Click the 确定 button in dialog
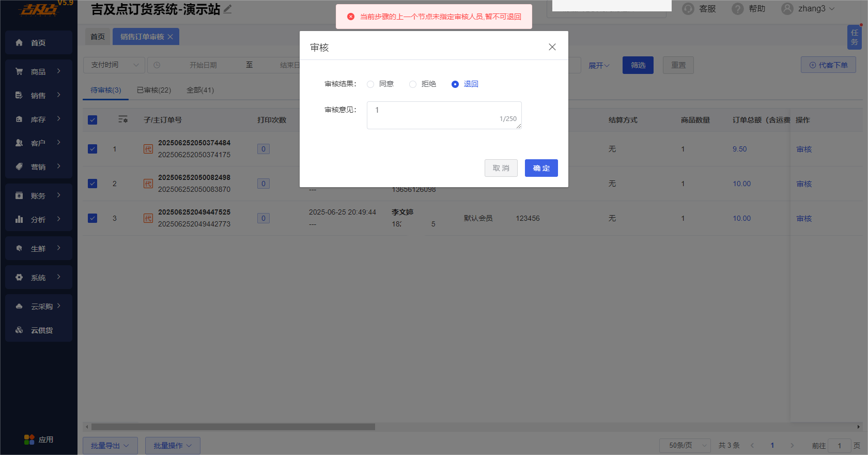This screenshot has width=868, height=455. [x=541, y=168]
